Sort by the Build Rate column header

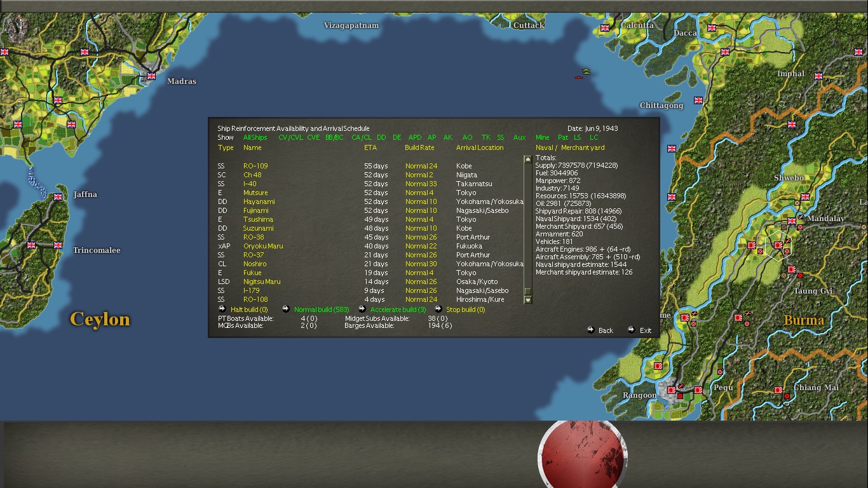tap(419, 147)
